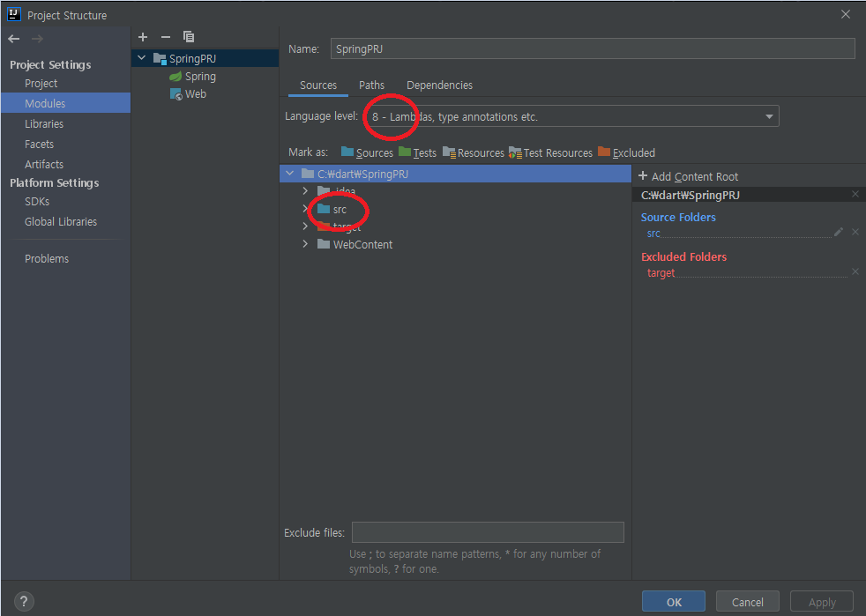The image size is (866, 616).
Task: Click the Cancel button
Action: tap(747, 602)
